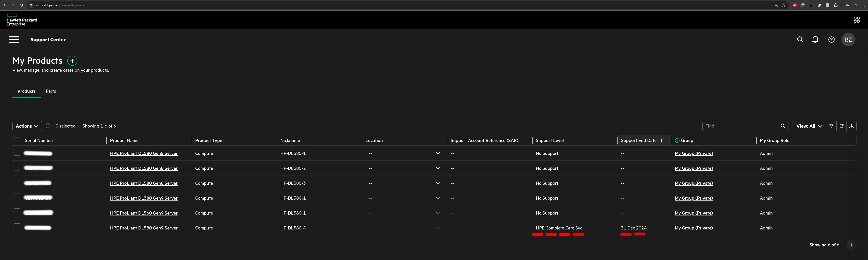
Task: Expand location chevron for HP-DL580-1
Action: point(438,153)
